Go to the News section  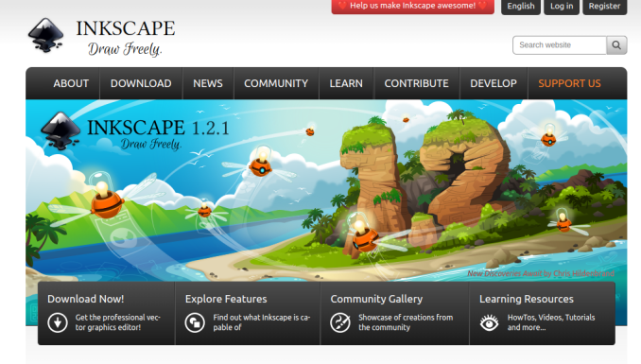click(208, 83)
